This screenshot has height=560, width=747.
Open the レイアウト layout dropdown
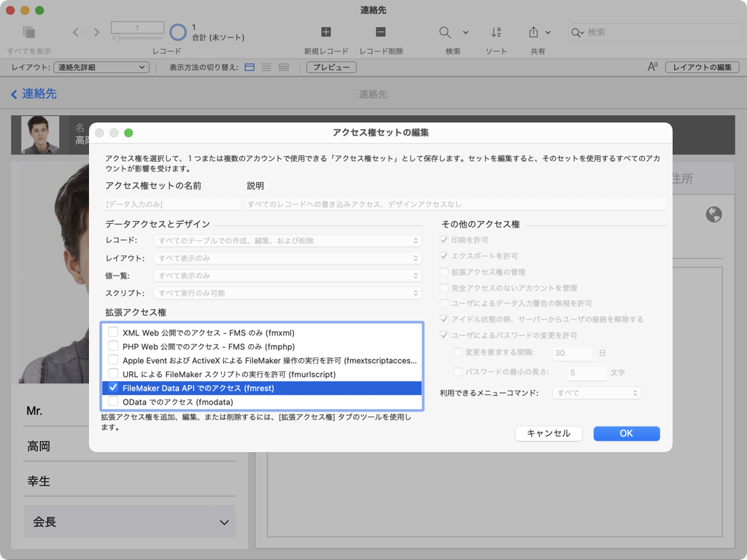pos(101,67)
